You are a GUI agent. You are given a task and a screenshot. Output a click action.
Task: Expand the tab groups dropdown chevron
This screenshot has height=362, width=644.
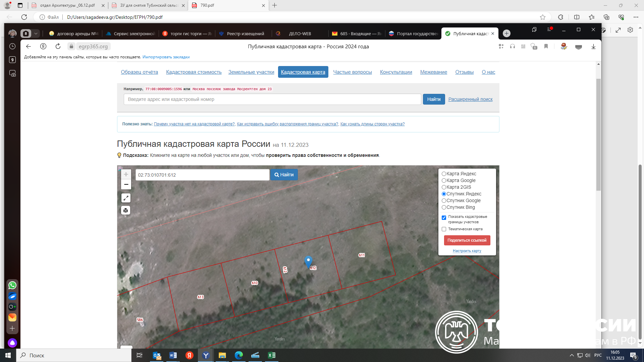[36, 34]
